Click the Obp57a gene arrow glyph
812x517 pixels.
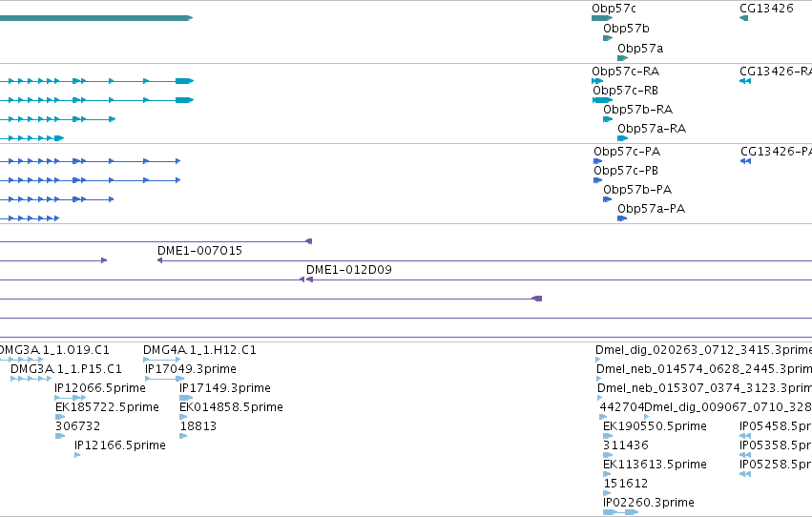coord(622,59)
